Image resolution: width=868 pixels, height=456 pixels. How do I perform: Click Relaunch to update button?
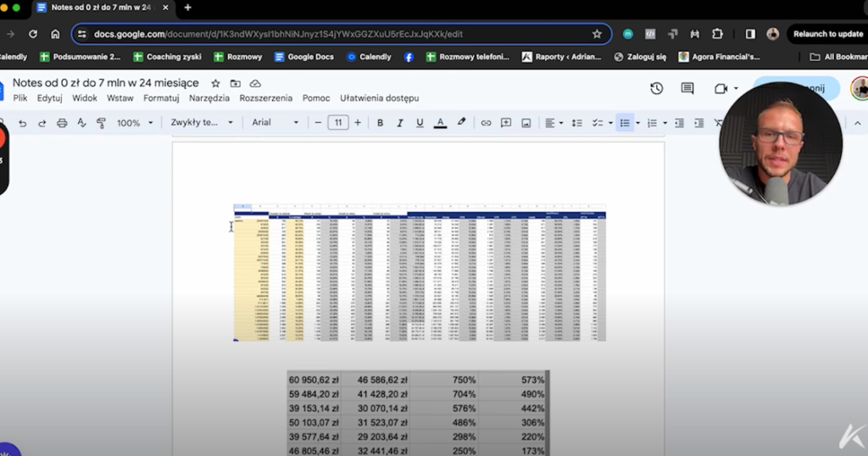pyautogui.click(x=827, y=34)
